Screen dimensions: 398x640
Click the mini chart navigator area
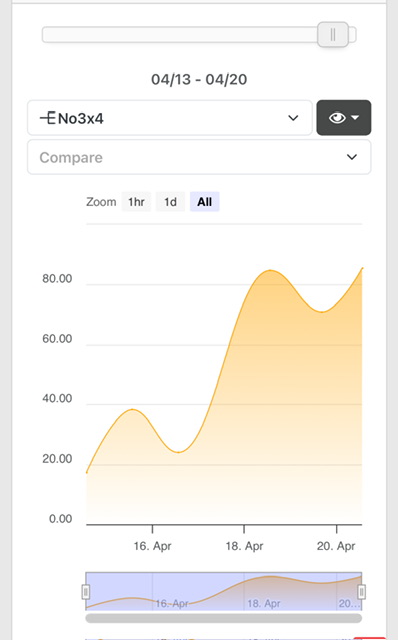224,591
